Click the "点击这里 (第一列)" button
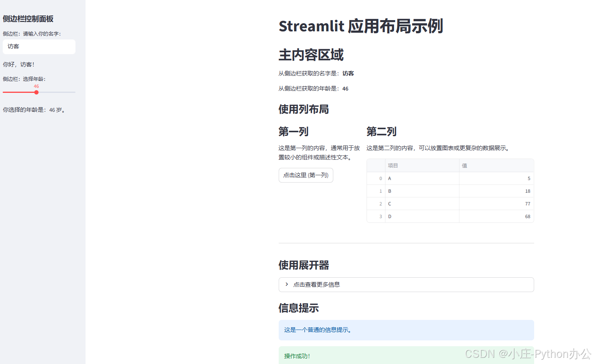 pyautogui.click(x=305, y=175)
